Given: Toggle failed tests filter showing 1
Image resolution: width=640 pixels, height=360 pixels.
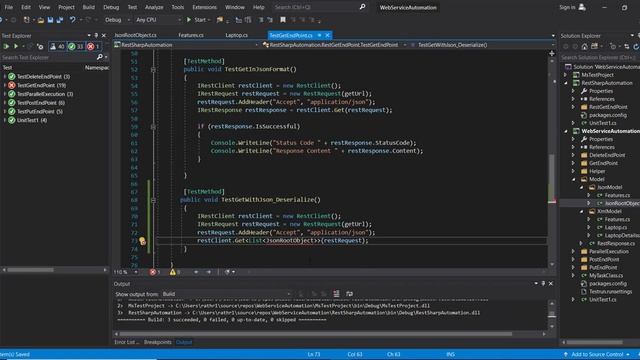Looking at the screenshot, I should click(x=93, y=47).
